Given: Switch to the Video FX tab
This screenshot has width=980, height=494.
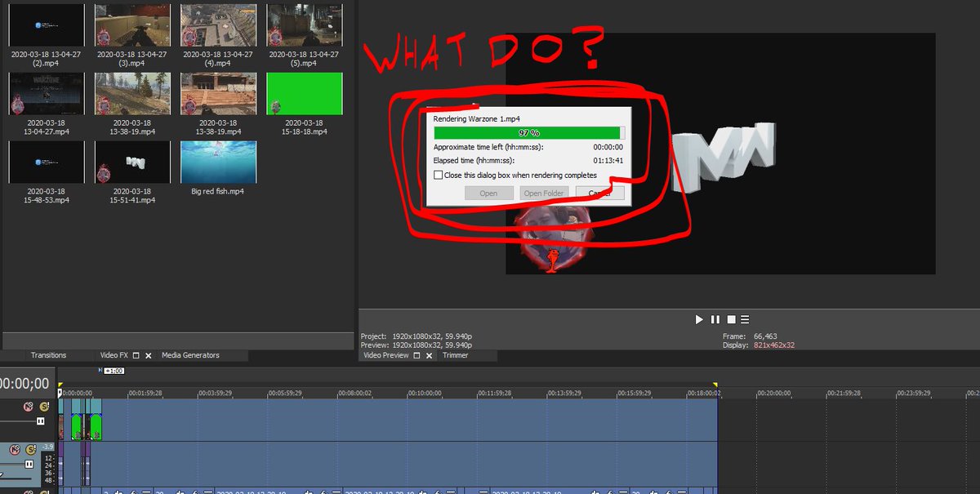Looking at the screenshot, I should pyautogui.click(x=114, y=355).
